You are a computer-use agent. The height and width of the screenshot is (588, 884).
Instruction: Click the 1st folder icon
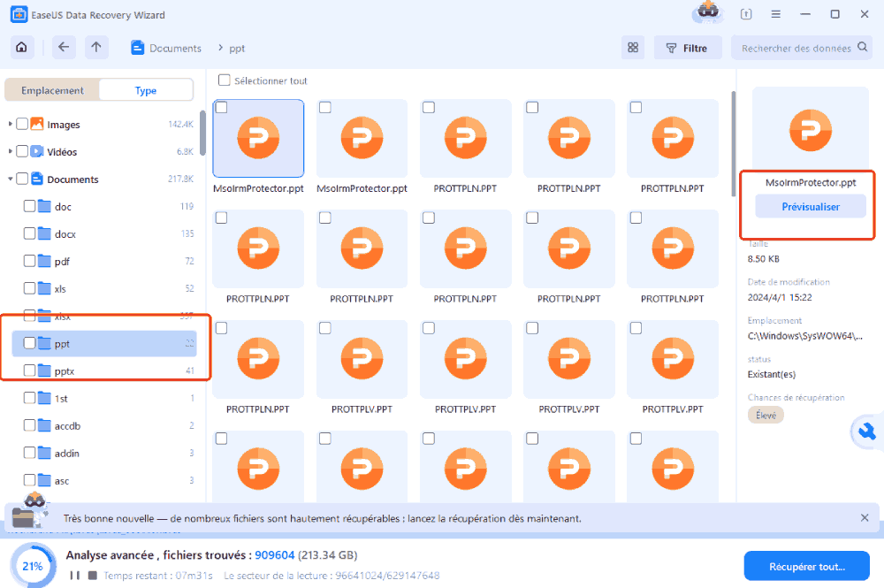[44, 398]
